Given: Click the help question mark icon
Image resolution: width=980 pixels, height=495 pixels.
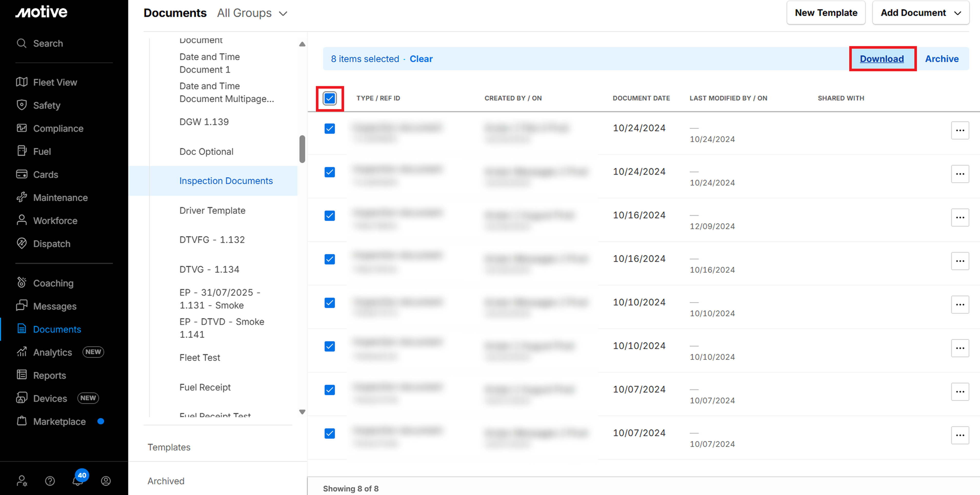Looking at the screenshot, I should (50, 481).
